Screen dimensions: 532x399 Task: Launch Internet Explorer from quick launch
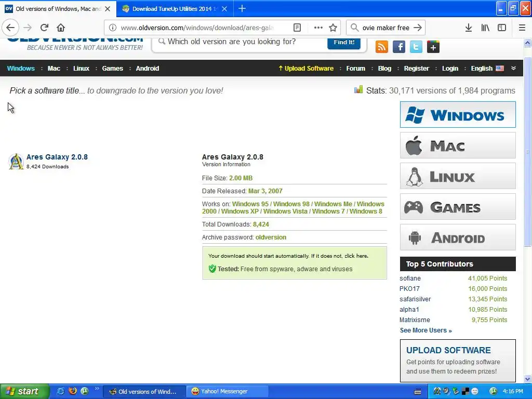pos(60,391)
